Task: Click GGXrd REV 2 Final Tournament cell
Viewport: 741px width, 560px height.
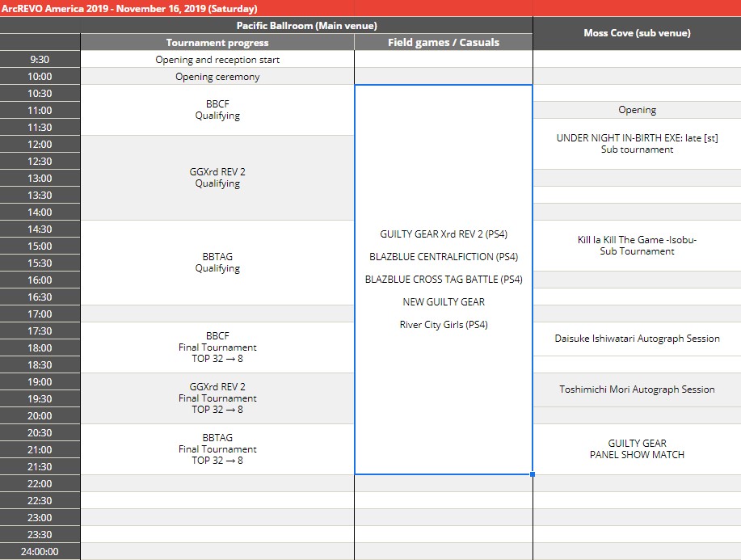Action: [x=217, y=399]
